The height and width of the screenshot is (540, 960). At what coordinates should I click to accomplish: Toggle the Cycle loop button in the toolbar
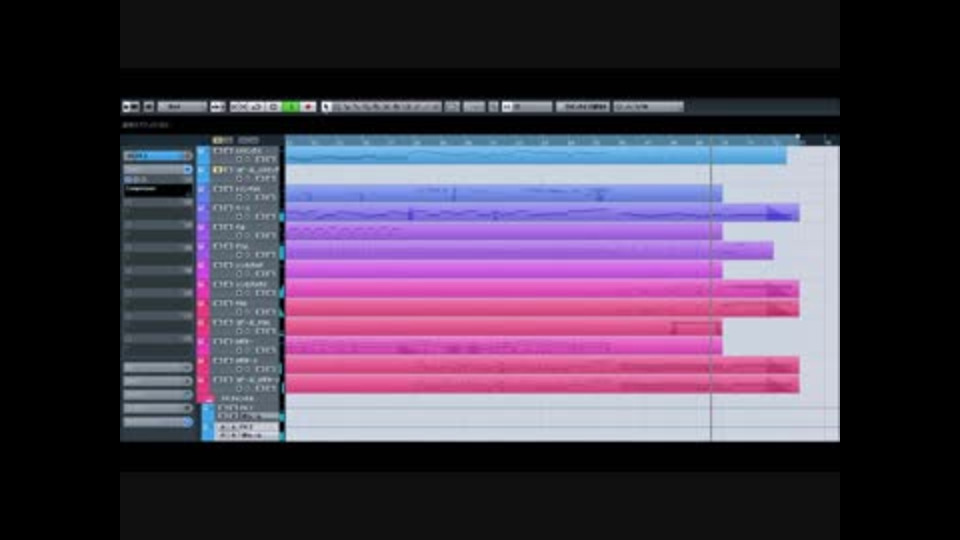click(257, 107)
